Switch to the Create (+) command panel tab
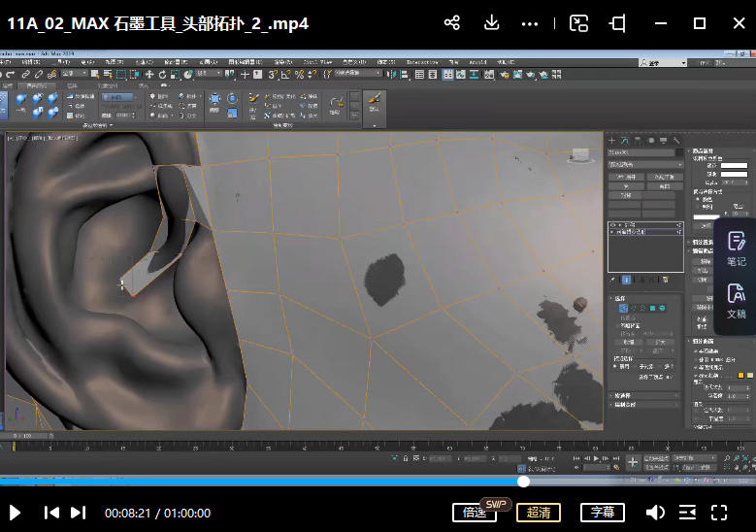Screen dimensions: 756x532 click(613, 141)
